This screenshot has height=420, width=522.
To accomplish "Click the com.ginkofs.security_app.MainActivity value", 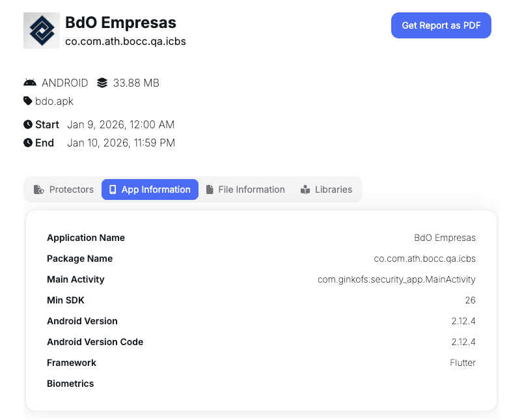I will point(396,279).
